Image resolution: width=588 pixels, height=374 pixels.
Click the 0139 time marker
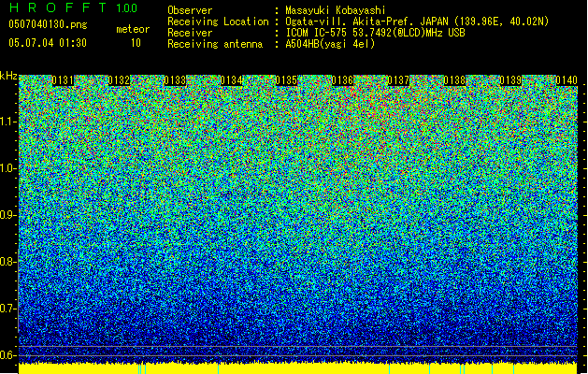click(x=510, y=80)
